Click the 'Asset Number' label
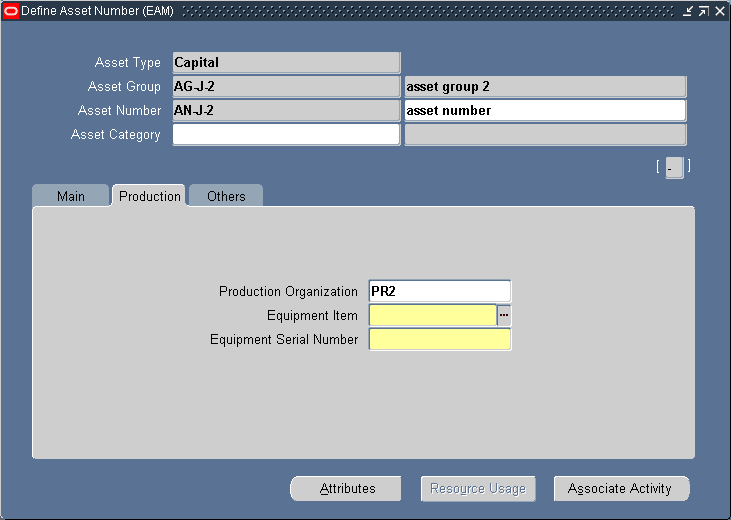731x520 pixels. 119,111
